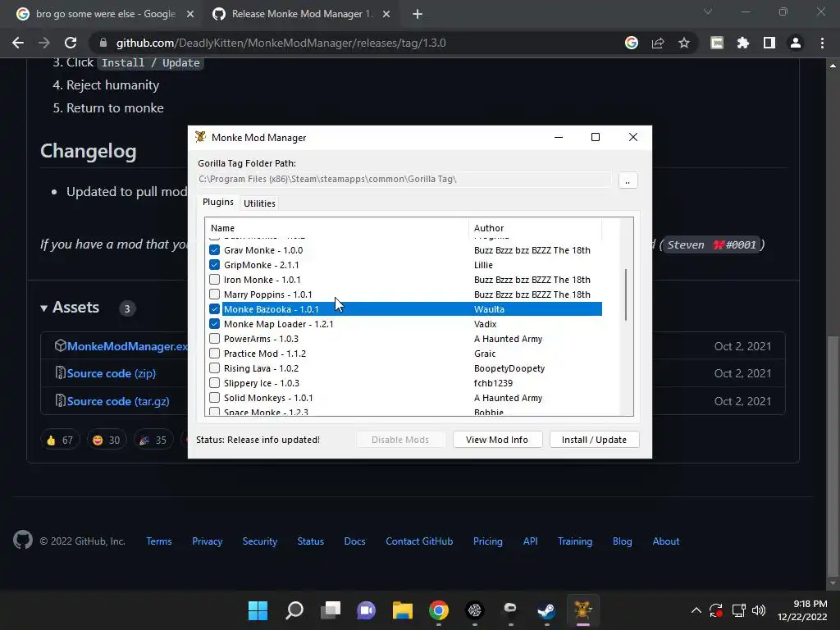Click the smiley reaction 30
The height and width of the screenshot is (630, 840).
coord(106,440)
